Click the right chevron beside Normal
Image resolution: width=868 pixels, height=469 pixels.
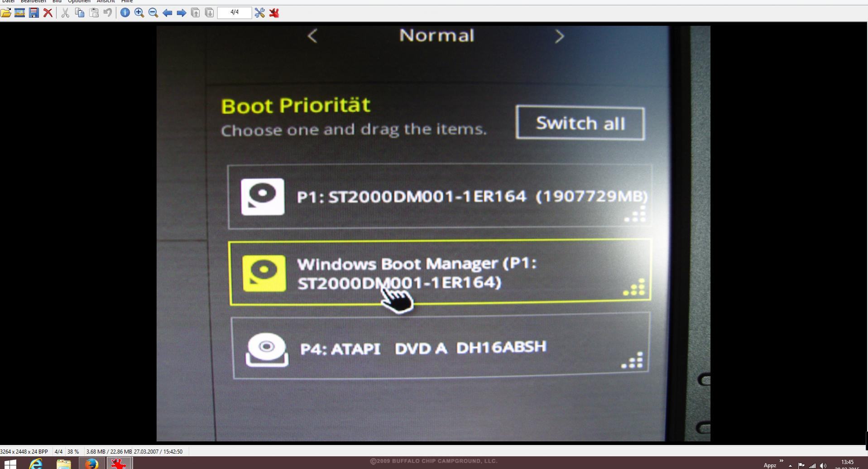click(560, 36)
